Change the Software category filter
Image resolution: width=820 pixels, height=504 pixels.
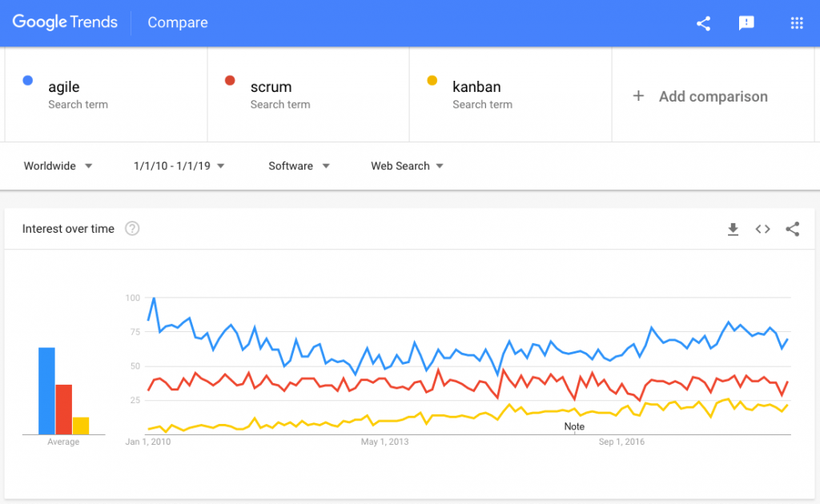click(x=299, y=166)
